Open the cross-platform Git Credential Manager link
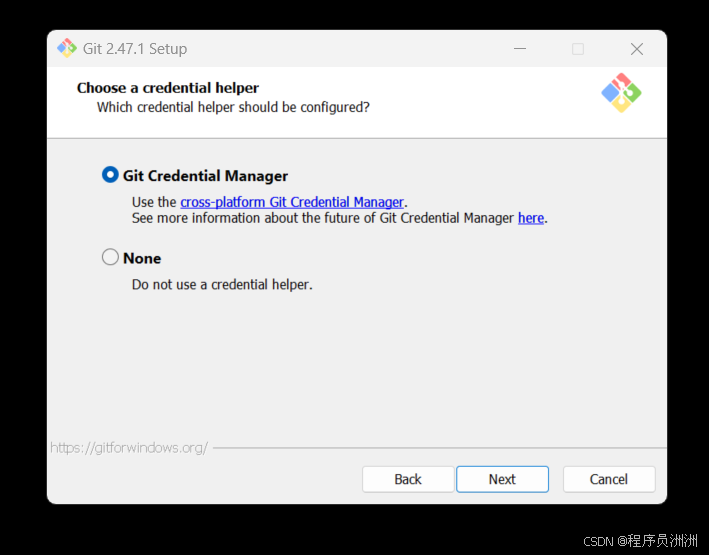Screen dimensions: 709x555 tap(292, 202)
